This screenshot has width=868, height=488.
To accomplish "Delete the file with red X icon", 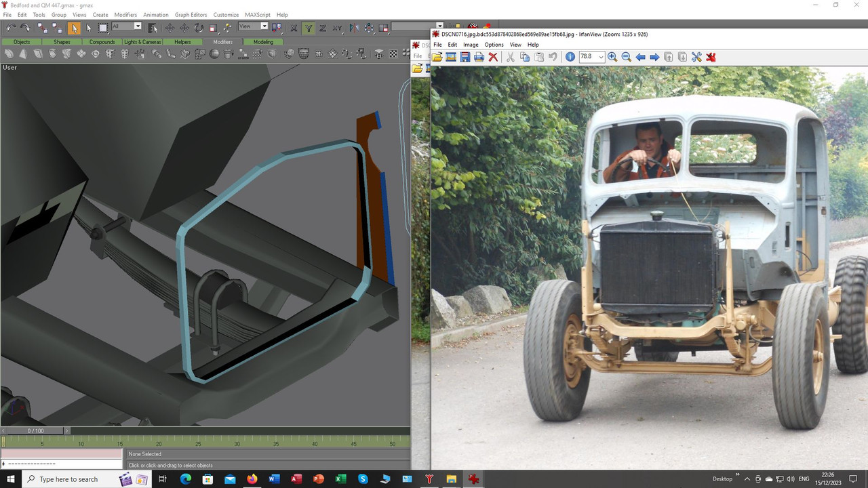I will [493, 57].
